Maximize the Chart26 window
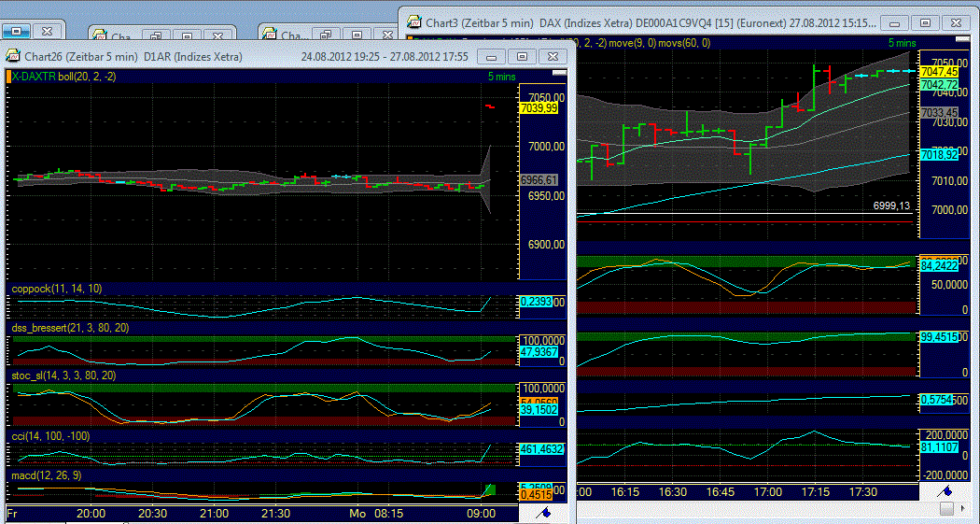The width and height of the screenshot is (980, 524). click(522, 56)
